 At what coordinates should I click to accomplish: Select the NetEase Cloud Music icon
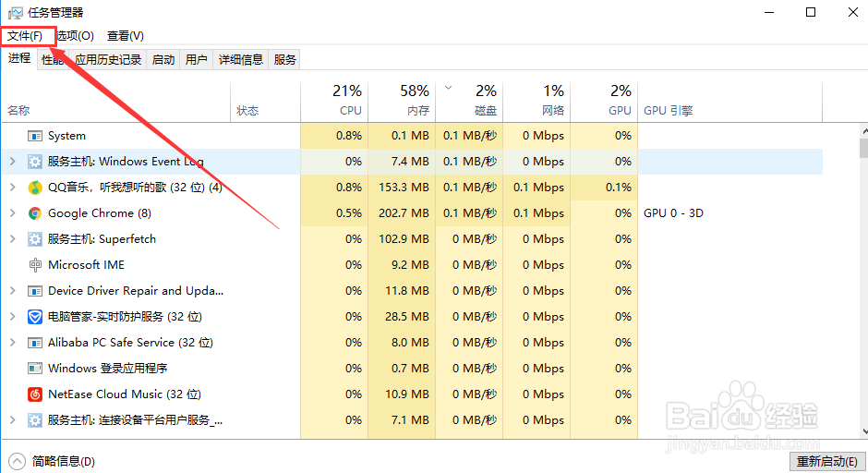coord(35,394)
